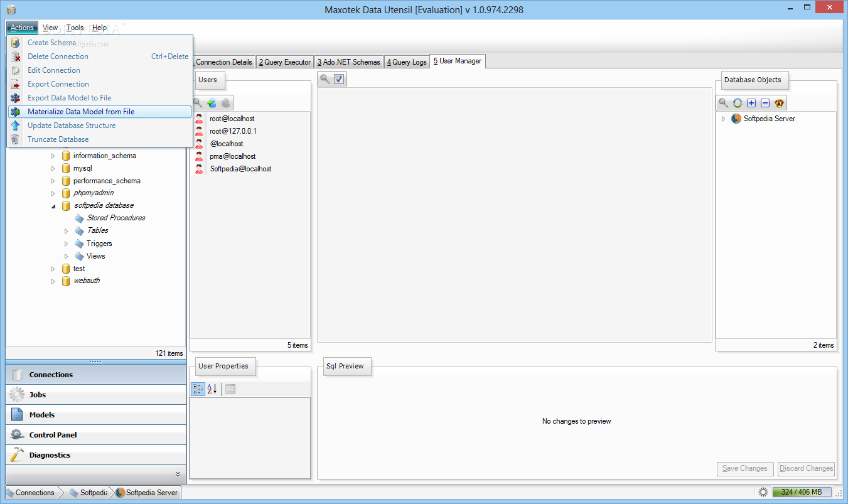Viewport: 848px width, 504px height.
Task: Click the magnifier icon above the center pane
Action: pos(325,79)
